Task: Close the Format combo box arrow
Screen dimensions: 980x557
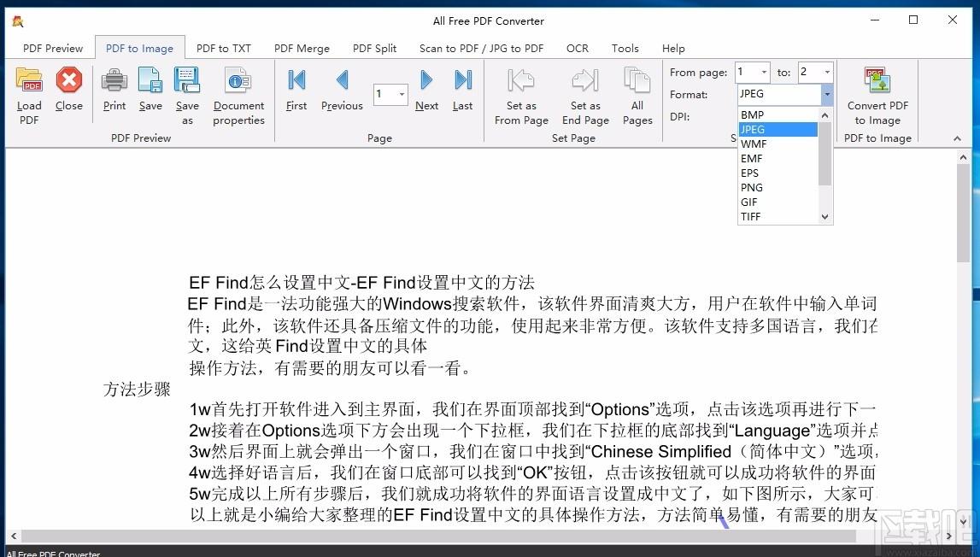Action: (827, 94)
